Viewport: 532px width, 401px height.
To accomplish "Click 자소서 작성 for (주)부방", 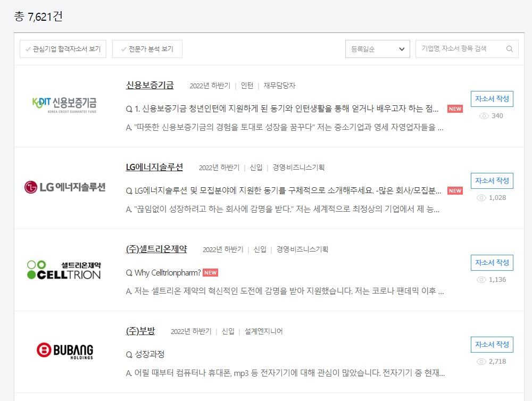I will (492, 345).
